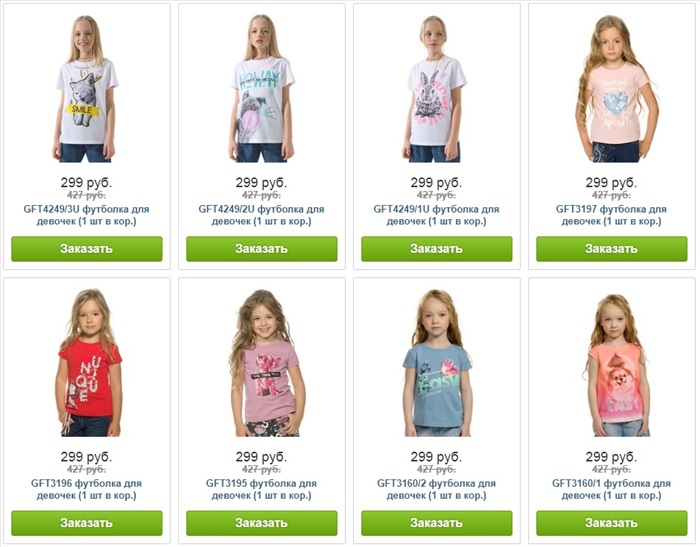View the blue EASY t-shirt photo
This screenshot has height=547, width=700.
pos(437,363)
